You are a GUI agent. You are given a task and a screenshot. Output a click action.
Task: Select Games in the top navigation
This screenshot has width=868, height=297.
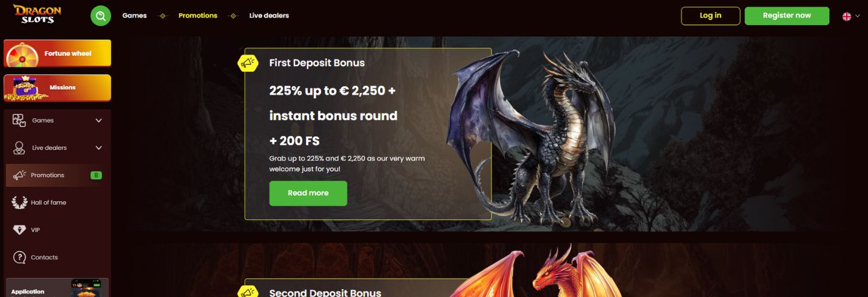(x=134, y=16)
